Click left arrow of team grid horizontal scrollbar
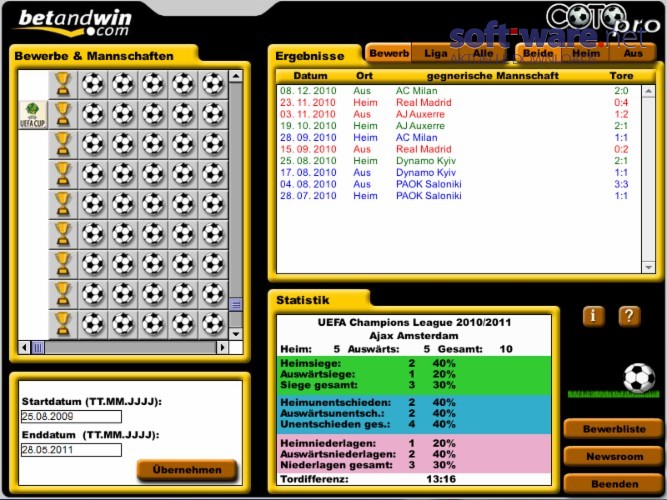The width and height of the screenshot is (667, 500). [x=24, y=348]
